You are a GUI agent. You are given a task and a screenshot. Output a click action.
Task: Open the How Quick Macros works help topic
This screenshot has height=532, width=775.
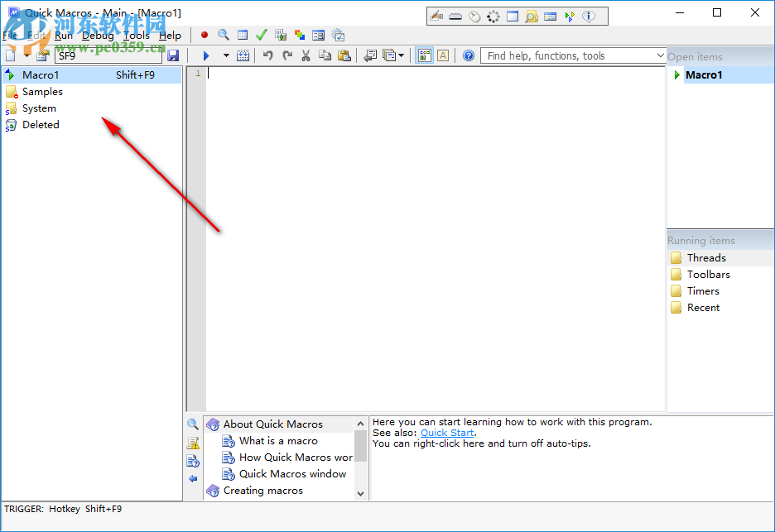[296, 457]
